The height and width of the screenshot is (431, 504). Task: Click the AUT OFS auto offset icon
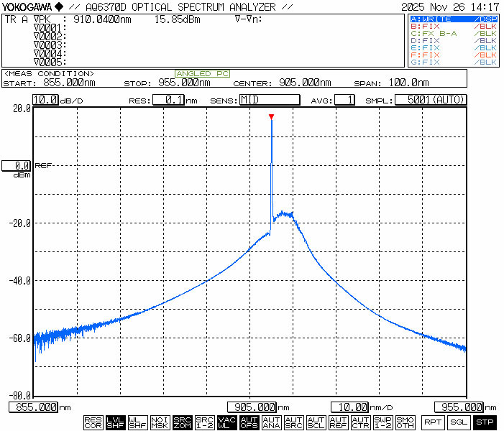coord(249,422)
